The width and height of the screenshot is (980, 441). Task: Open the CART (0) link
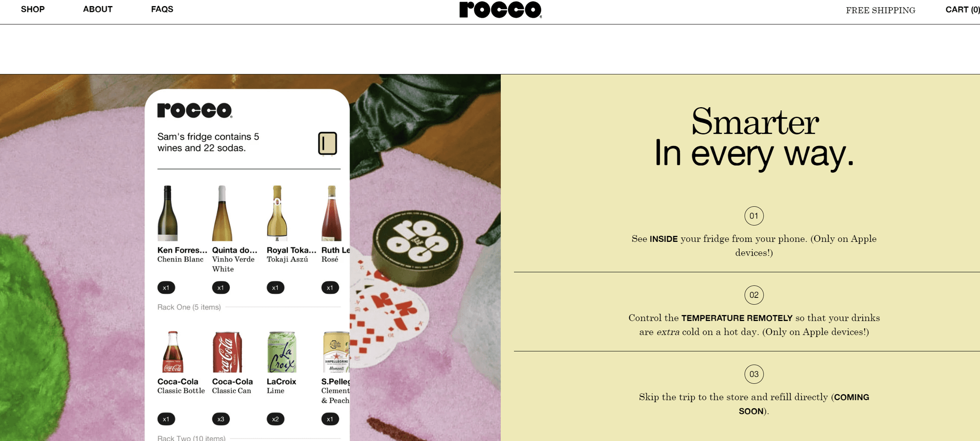click(962, 10)
